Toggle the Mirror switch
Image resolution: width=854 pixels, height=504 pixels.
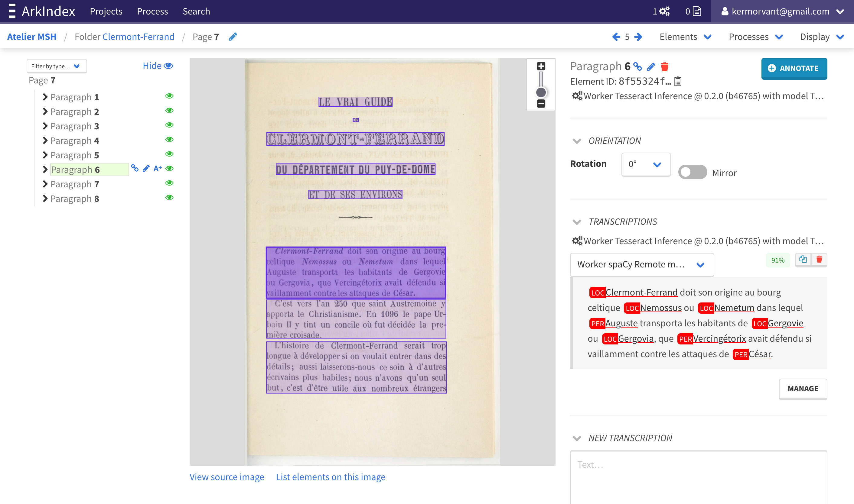click(x=692, y=172)
